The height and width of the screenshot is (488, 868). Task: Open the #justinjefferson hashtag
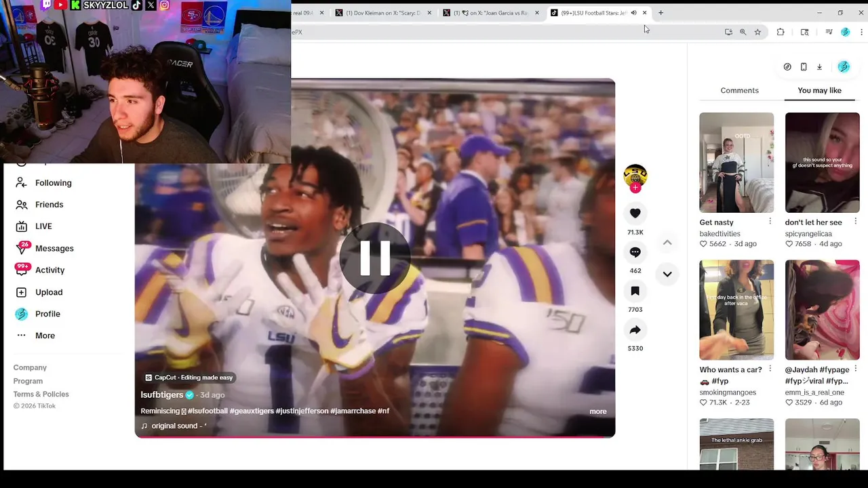point(302,411)
